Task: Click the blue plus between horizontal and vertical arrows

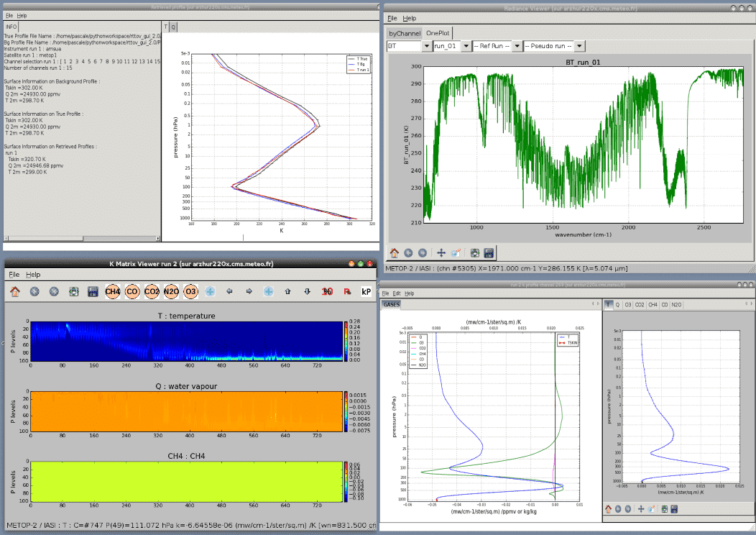Action: click(269, 291)
